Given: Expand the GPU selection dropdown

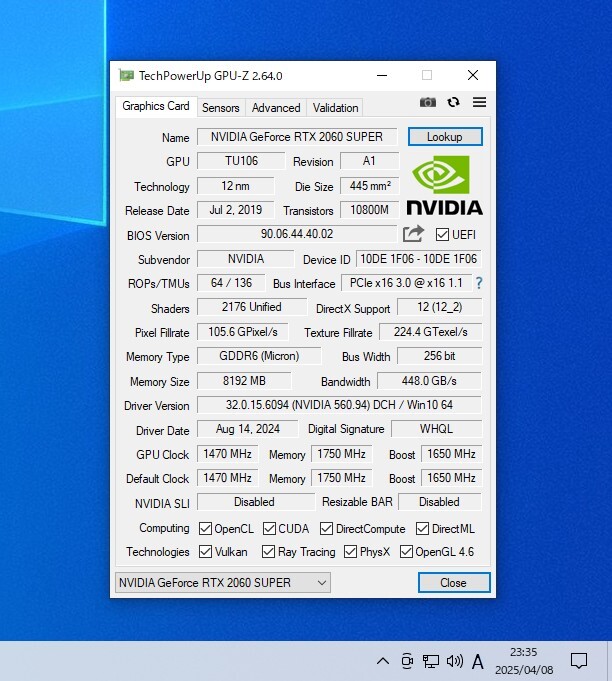Looking at the screenshot, I should click(223, 582).
